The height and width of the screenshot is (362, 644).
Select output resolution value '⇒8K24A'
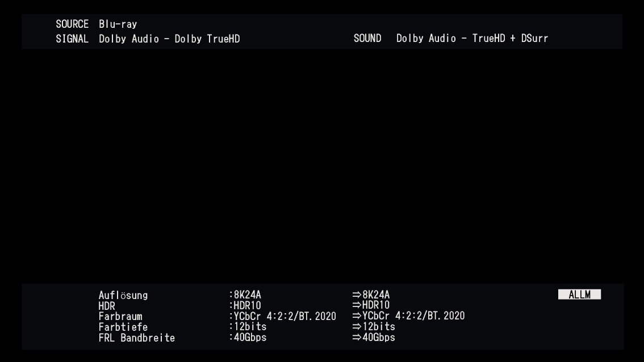[371, 294]
